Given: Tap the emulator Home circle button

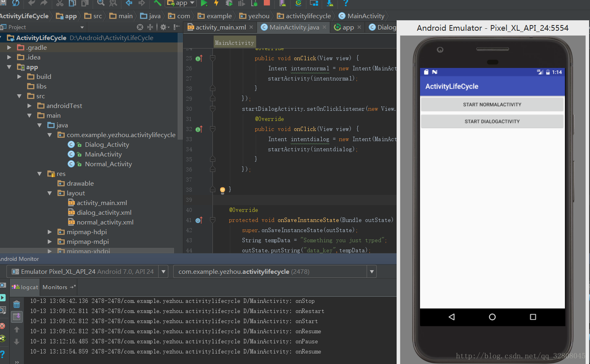Looking at the screenshot, I should point(492,317).
